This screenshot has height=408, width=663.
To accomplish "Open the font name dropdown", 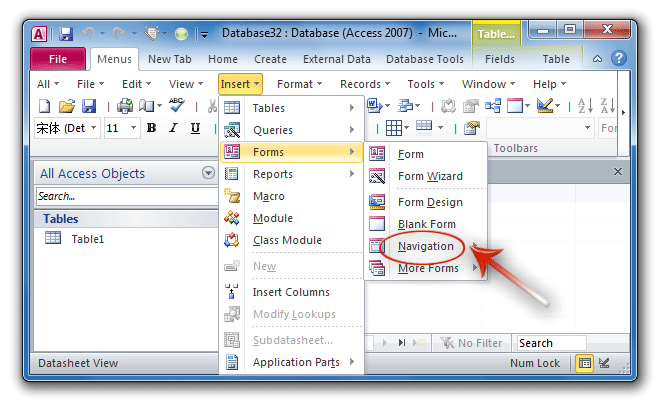I will tap(93, 128).
